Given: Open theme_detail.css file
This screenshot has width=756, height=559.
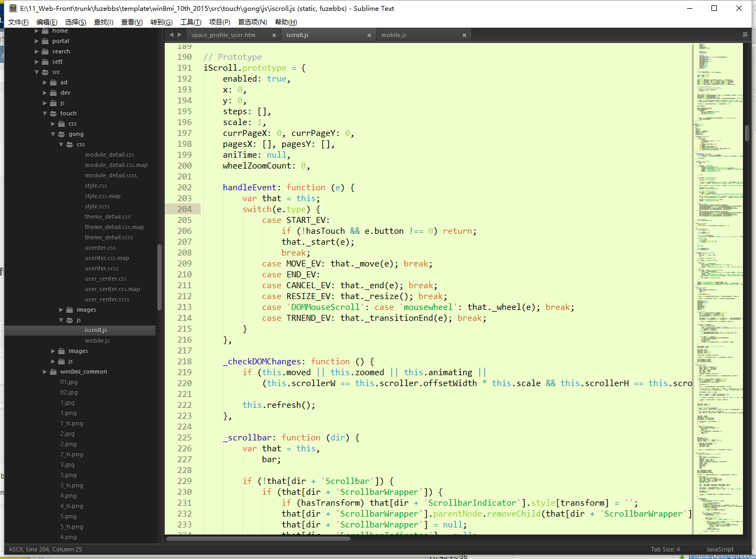Looking at the screenshot, I should 108,216.
